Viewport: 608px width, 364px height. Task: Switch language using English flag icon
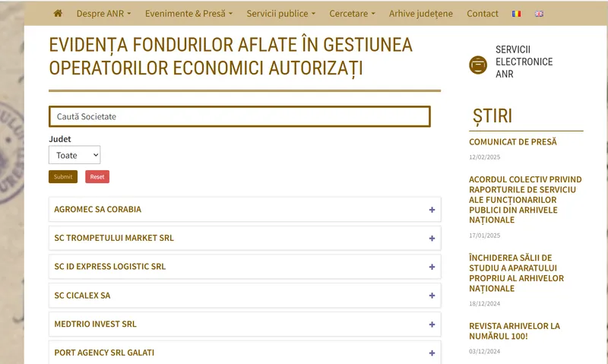(x=540, y=14)
